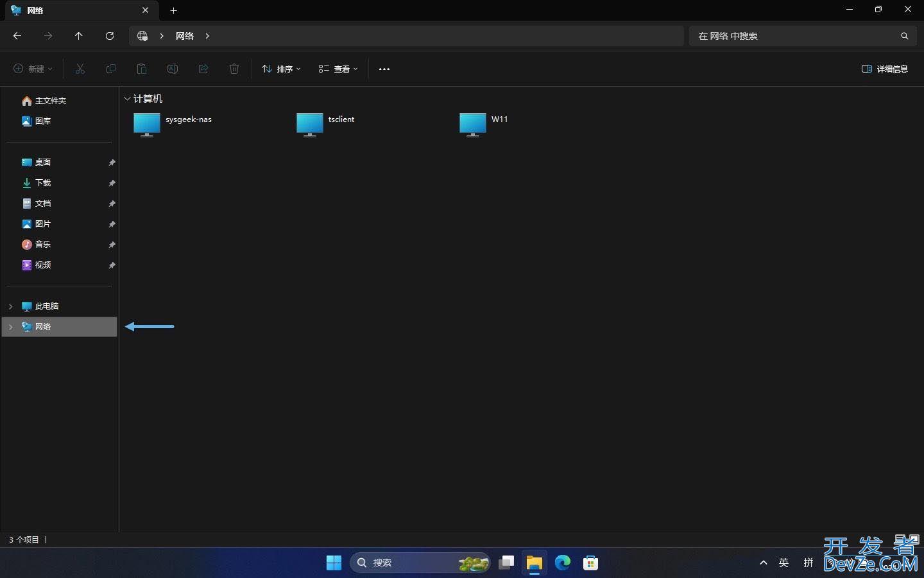Screen dimensions: 924x578
Task: Click the Share icon in toolbar
Action: [203, 69]
